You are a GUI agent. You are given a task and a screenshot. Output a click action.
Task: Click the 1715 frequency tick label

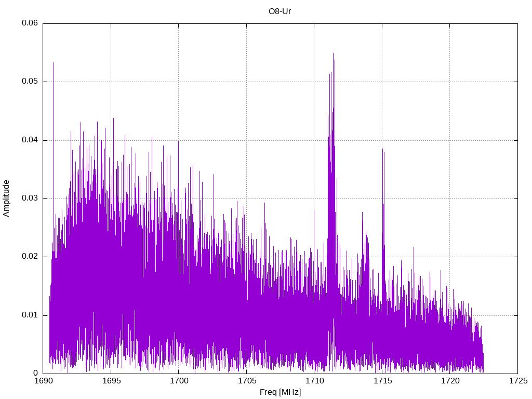pyautogui.click(x=383, y=381)
